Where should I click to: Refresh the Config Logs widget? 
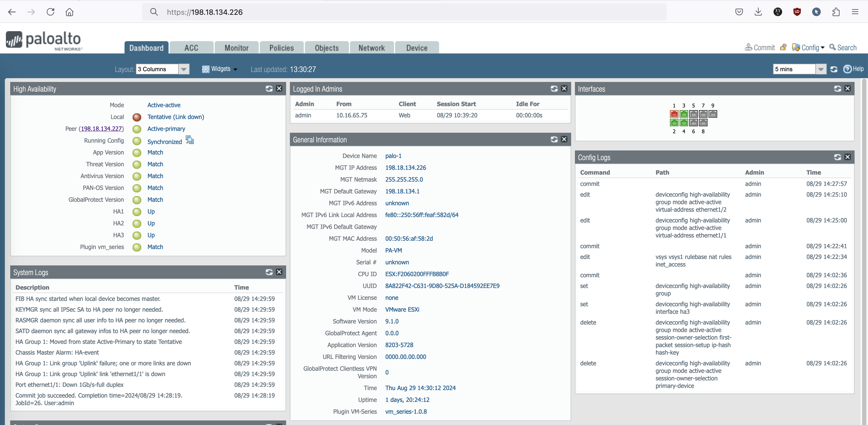(x=837, y=157)
